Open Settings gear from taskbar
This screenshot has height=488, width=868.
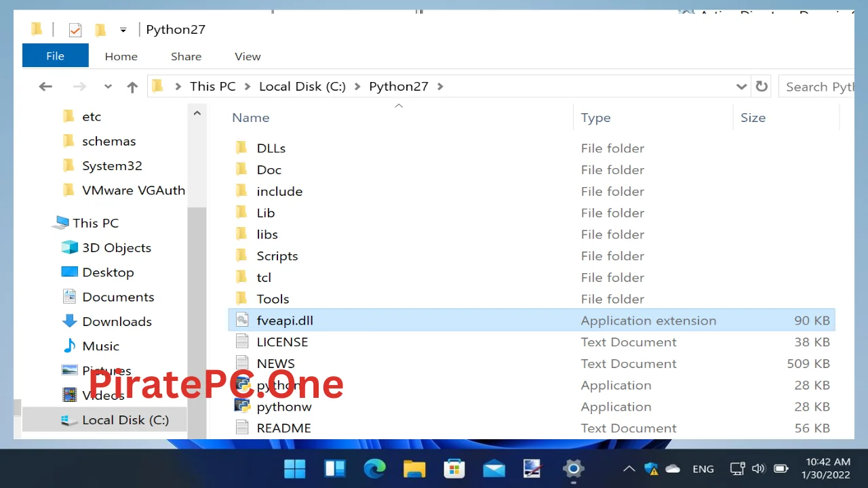(574, 468)
